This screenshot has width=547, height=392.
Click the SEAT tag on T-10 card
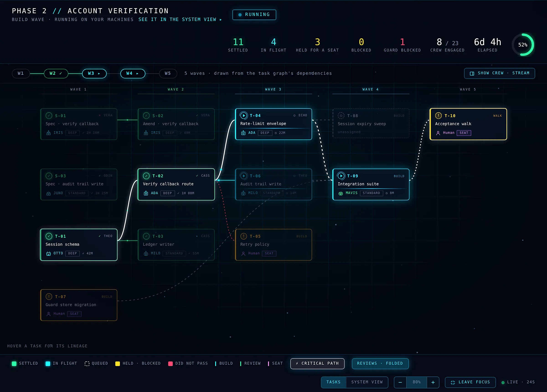coord(464,133)
